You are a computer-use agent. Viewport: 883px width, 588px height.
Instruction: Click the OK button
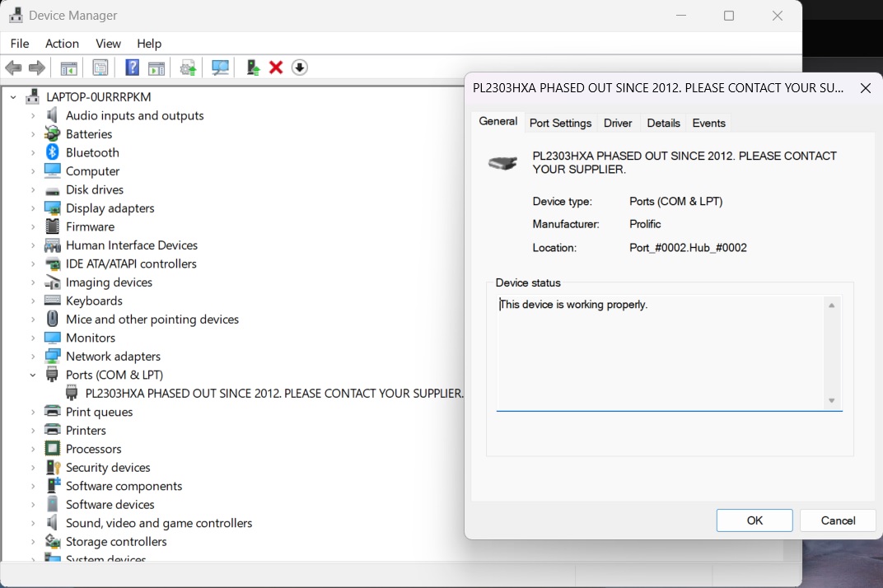coord(755,520)
